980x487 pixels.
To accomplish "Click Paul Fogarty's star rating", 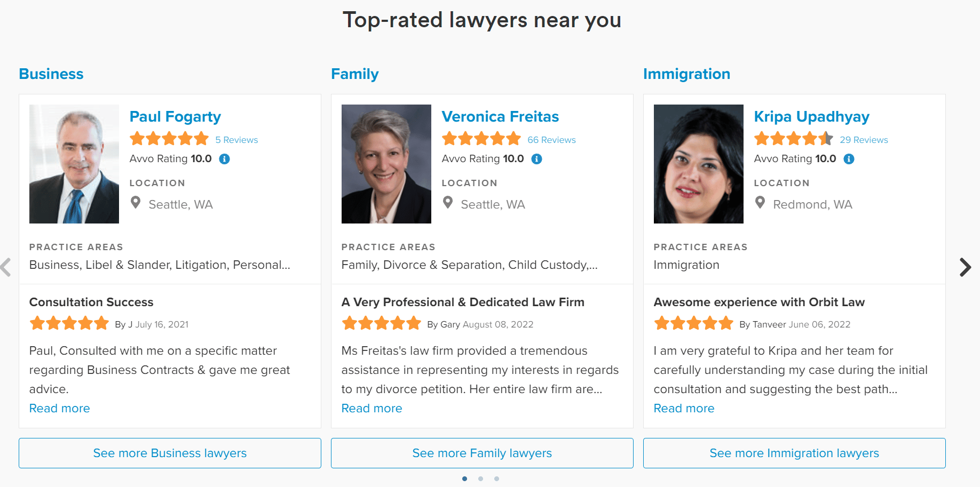I will click(169, 139).
